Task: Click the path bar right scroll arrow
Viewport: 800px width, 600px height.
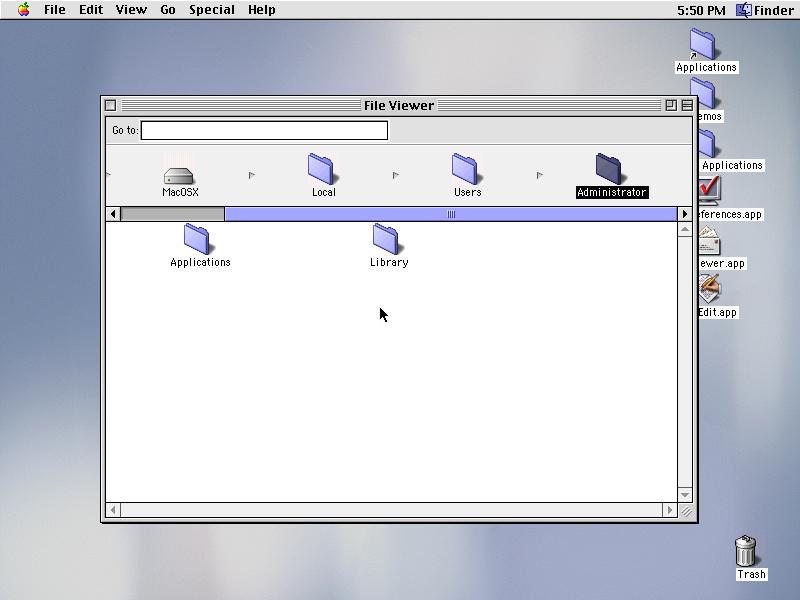Action: 685,214
